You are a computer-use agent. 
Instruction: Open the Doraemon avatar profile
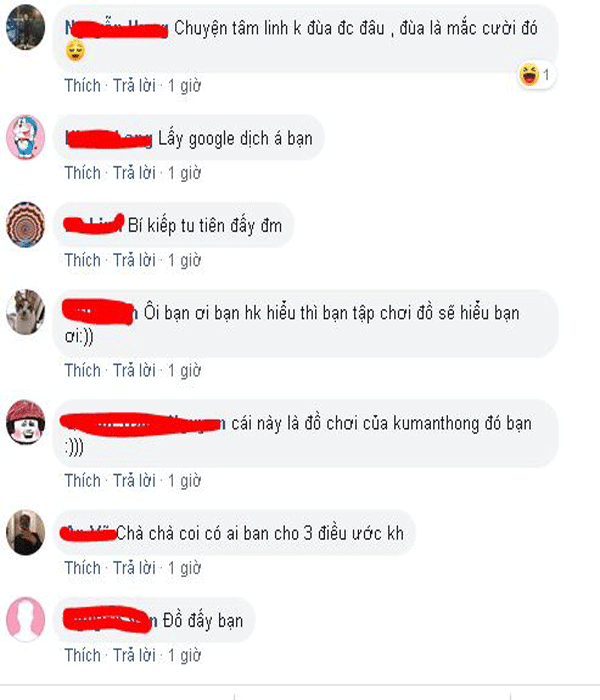click(x=25, y=137)
